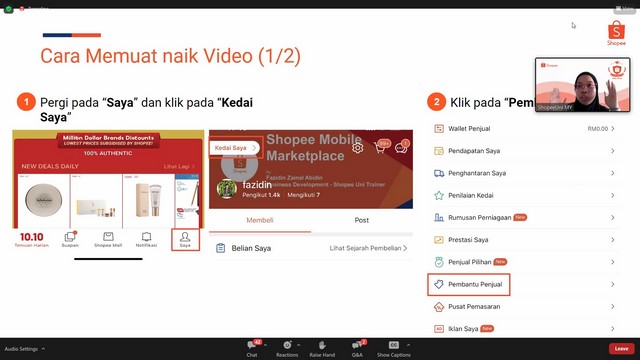Expand options arrow next to Audio Settings
The height and width of the screenshot is (360, 640).
tap(43, 349)
